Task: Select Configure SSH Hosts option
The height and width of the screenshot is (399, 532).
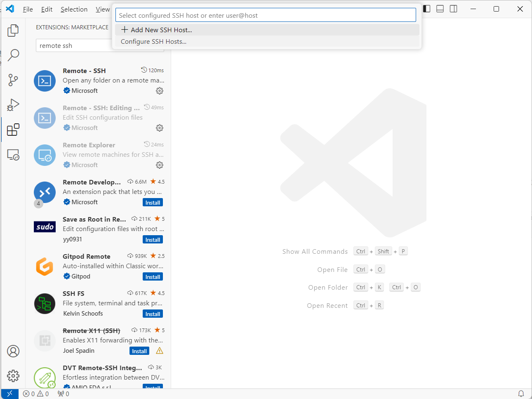Action: pos(267,41)
